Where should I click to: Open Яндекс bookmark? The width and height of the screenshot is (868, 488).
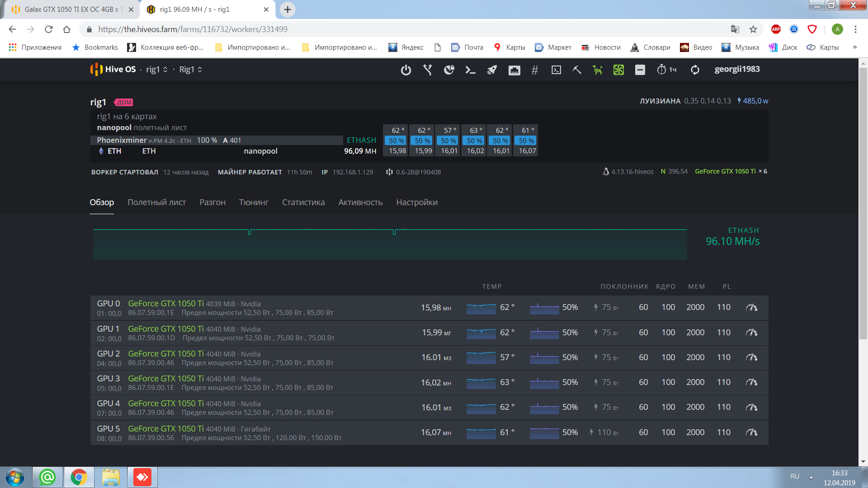click(x=406, y=47)
